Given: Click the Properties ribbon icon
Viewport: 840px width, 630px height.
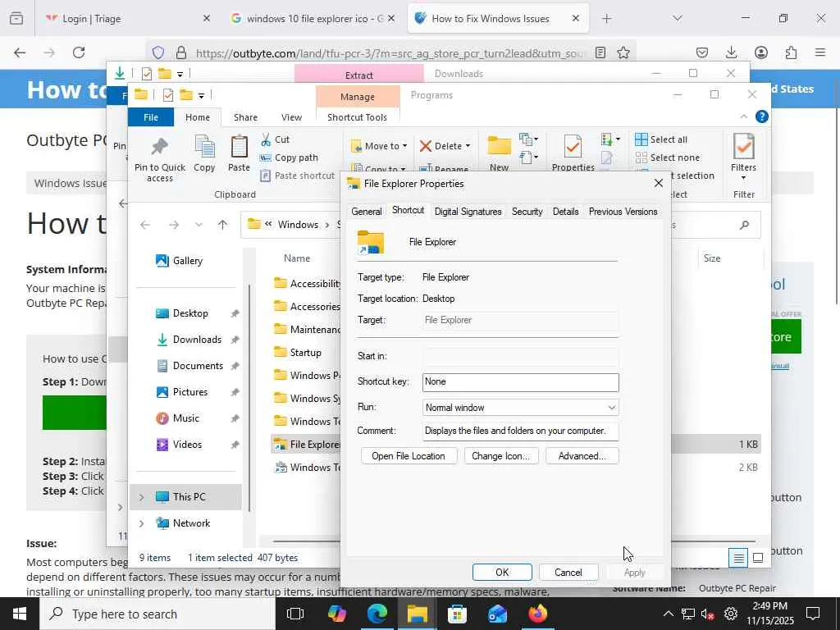Looking at the screenshot, I should pos(573,147).
